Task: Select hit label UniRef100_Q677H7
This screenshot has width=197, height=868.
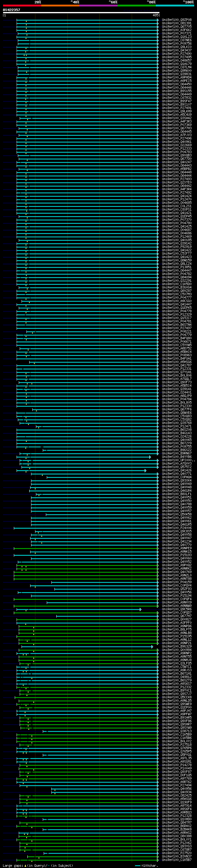Action: pos(176,616)
